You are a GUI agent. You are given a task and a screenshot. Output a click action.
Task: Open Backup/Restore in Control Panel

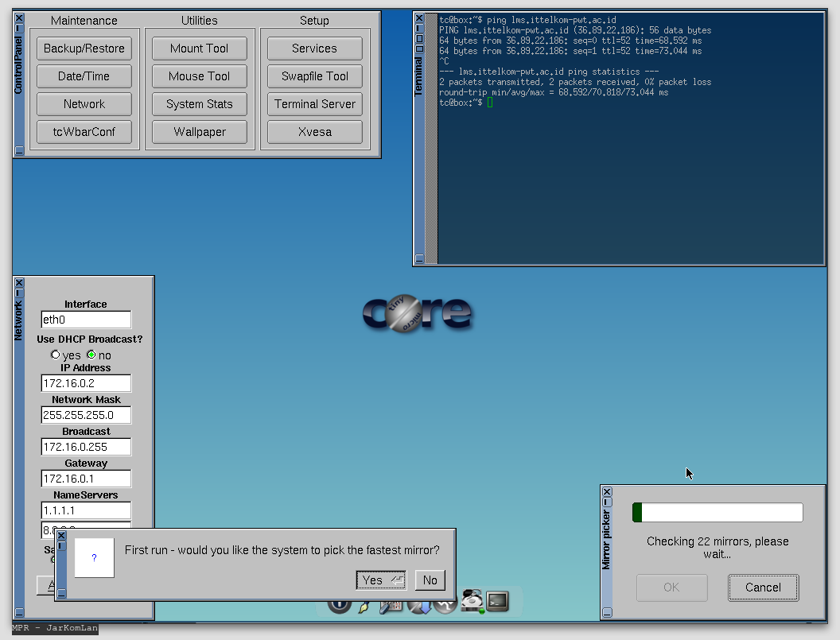[x=84, y=48]
